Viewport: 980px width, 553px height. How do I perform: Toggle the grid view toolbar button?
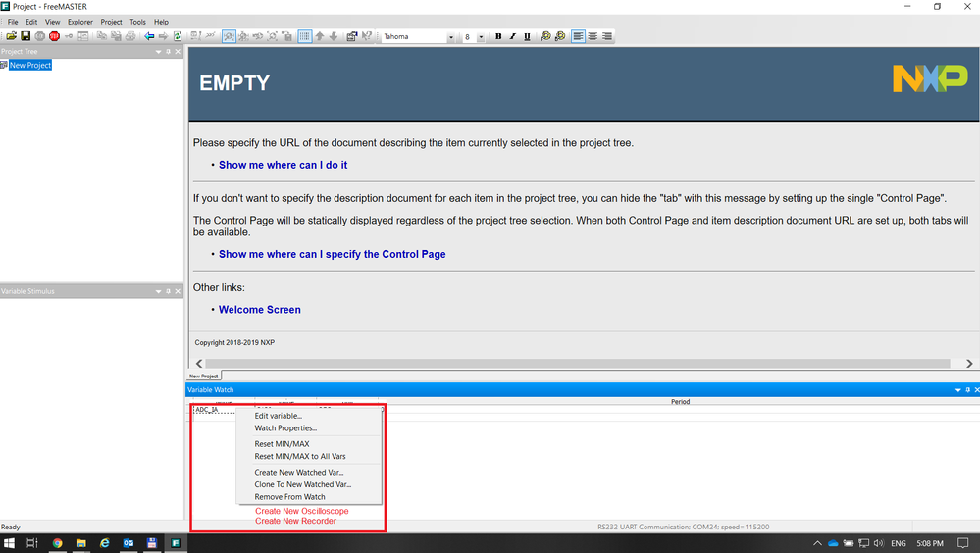click(304, 36)
